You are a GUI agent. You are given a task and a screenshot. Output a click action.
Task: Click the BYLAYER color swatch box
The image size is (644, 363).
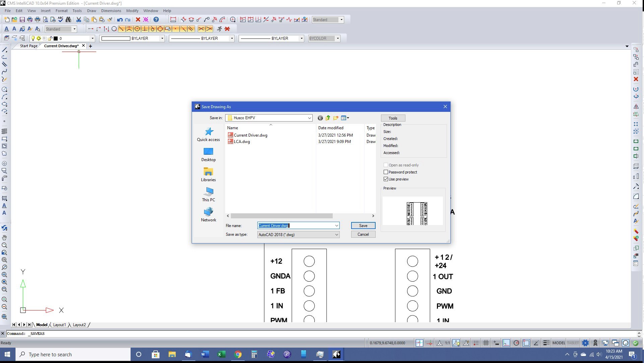[116, 39]
